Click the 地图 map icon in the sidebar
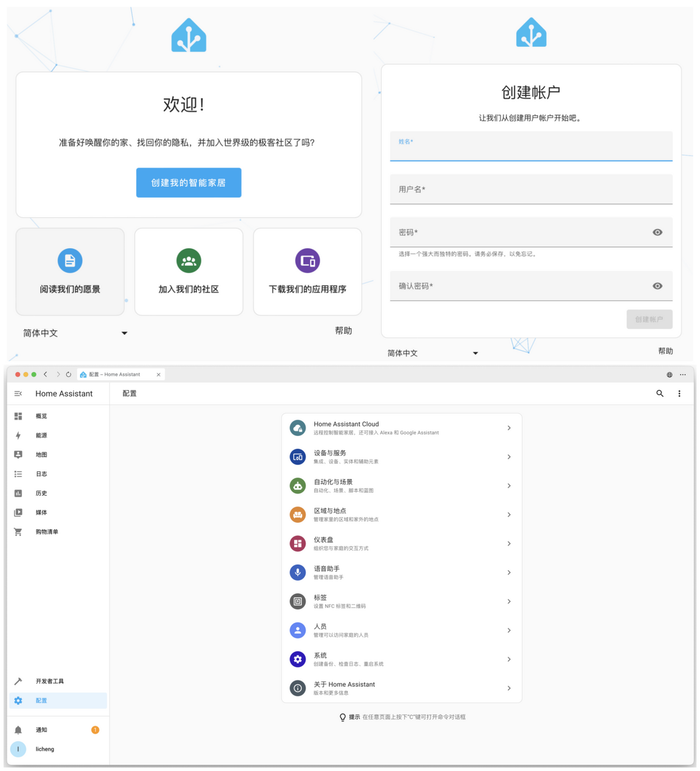 click(18, 455)
